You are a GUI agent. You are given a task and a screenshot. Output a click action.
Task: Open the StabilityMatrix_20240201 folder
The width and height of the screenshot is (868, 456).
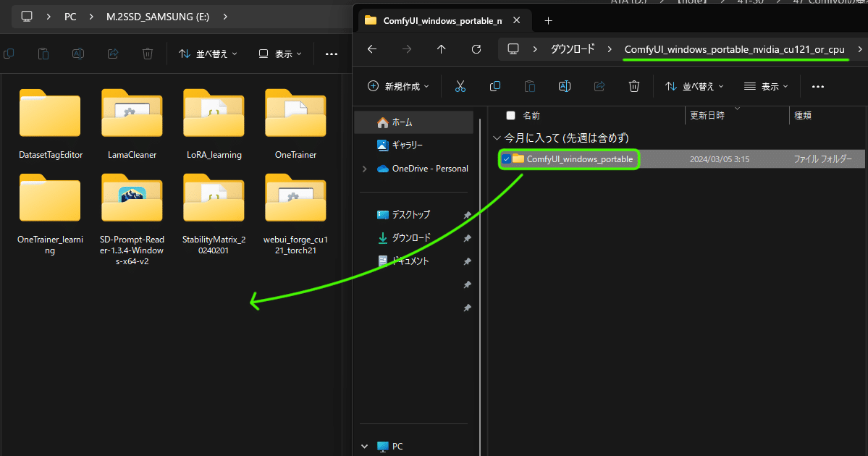[214, 215]
